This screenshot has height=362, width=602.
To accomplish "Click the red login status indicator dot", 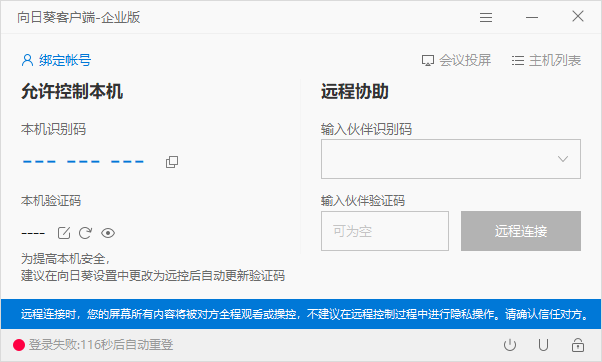I will click(19, 345).
